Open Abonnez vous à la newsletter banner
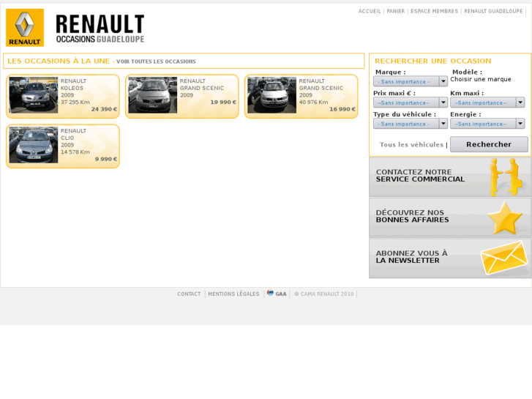The width and height of the screenshot is (532, 399). pyautogui.click(x=450, y=258)
